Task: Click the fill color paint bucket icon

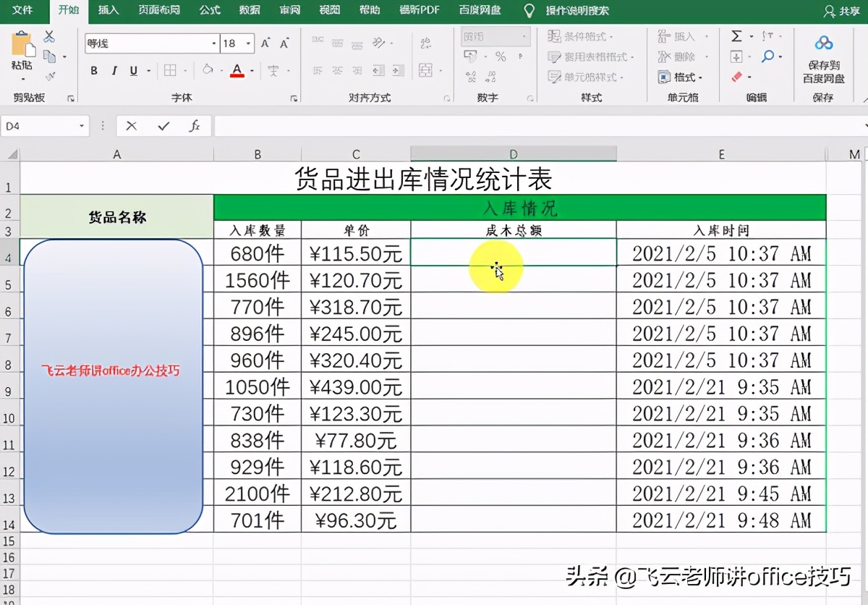Action: (x=208, y=70)
